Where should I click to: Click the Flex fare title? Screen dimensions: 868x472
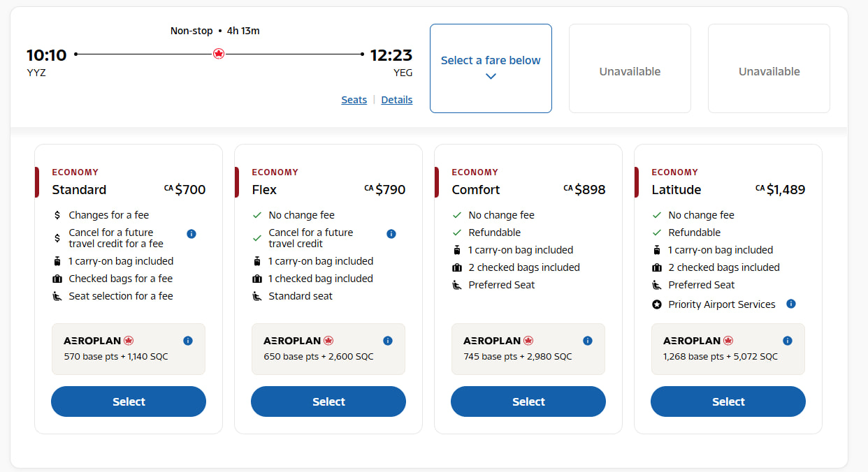click(x=264, y=190)
